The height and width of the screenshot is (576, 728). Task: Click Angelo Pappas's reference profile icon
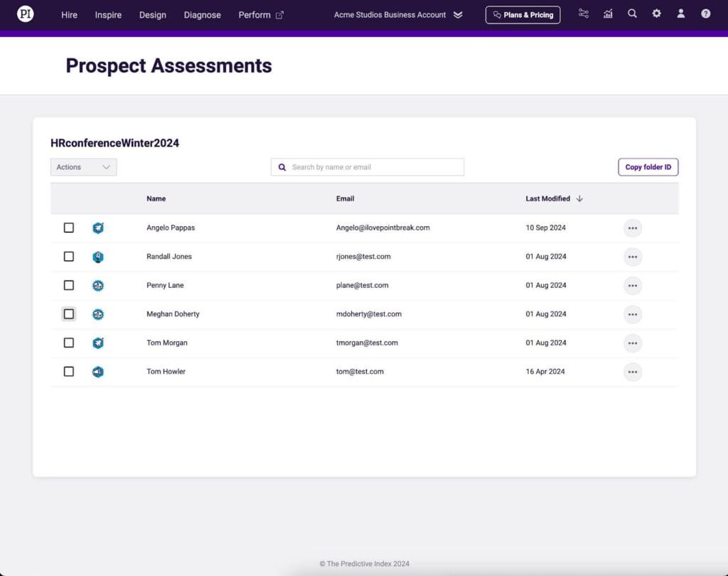point(98,228)
